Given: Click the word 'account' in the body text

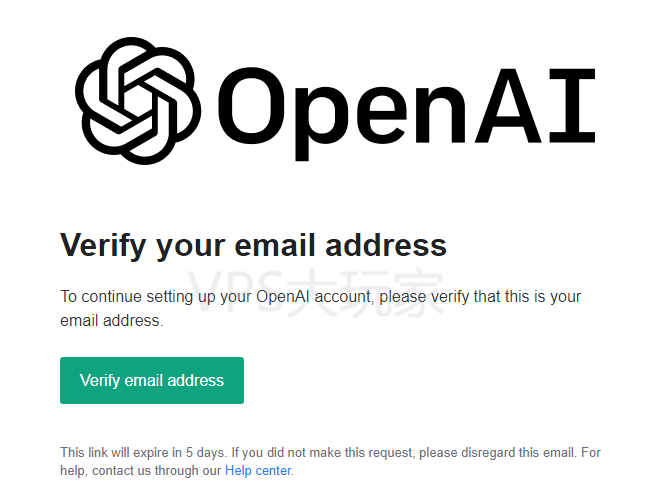Looking at the screenshot, I should tap(344, 297).
